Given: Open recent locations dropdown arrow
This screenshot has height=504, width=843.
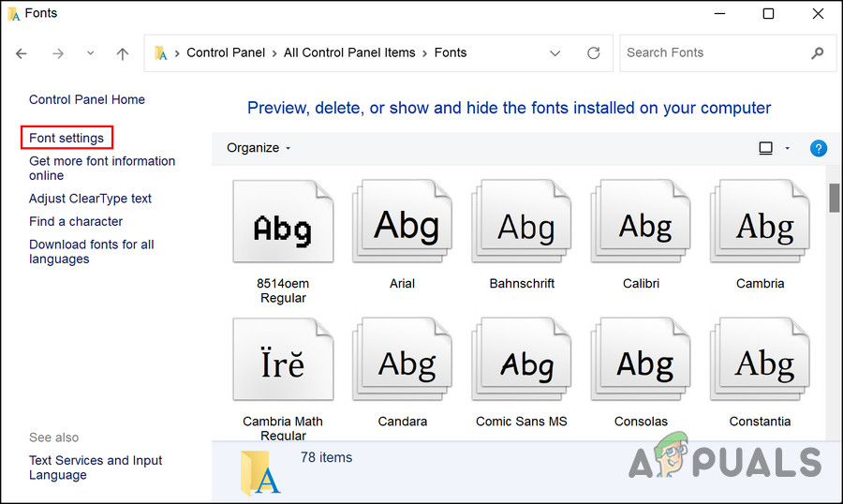Looking at the screenshot, I should [90, 52].
